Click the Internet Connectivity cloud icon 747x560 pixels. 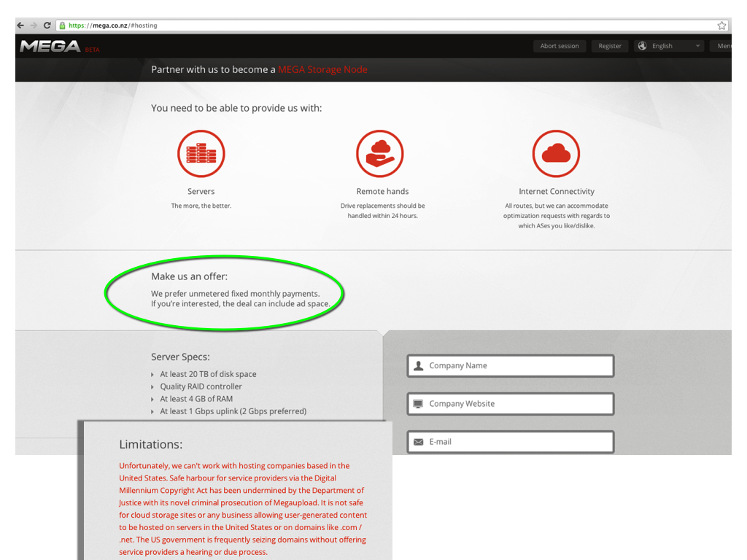point(556,153)
